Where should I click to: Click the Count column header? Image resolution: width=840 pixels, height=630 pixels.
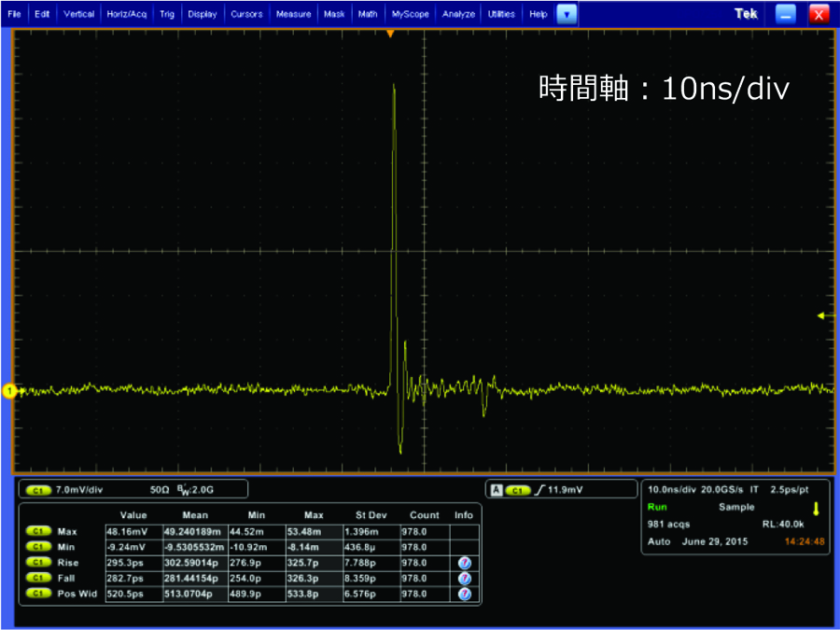(425, 515)
